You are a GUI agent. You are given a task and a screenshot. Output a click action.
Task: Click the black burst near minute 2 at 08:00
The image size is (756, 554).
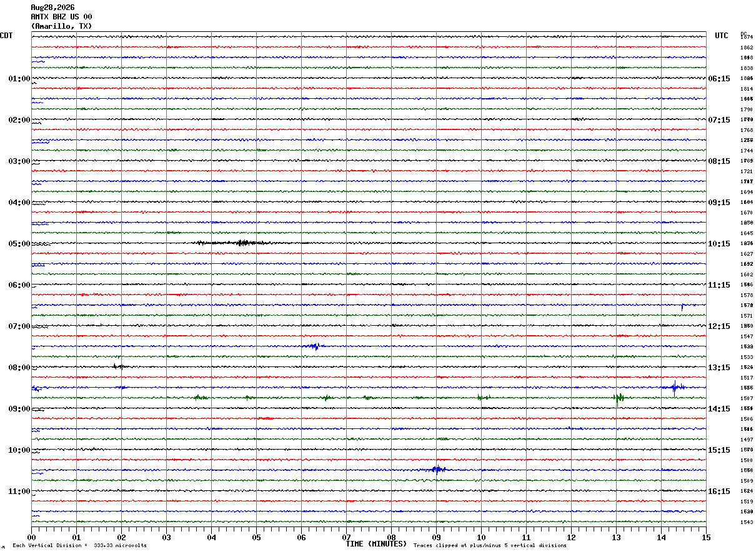coord(119,366)
